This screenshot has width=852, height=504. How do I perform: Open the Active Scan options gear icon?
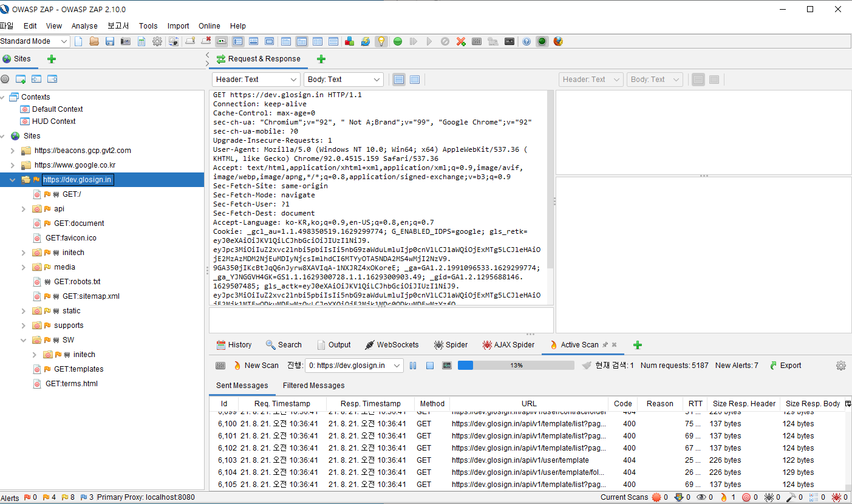click(841, 366)
